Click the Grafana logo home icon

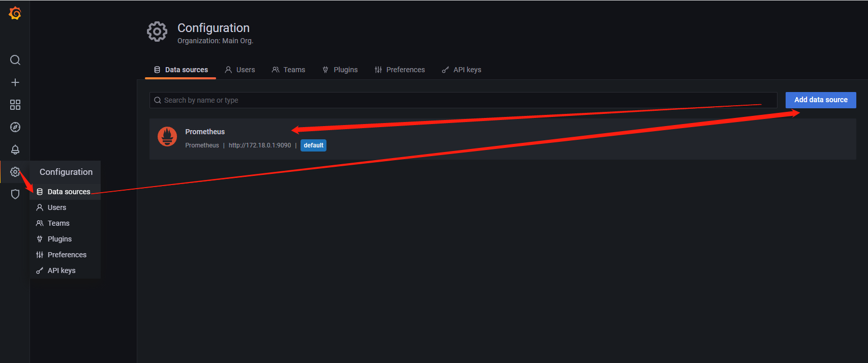tap(15, 13)
